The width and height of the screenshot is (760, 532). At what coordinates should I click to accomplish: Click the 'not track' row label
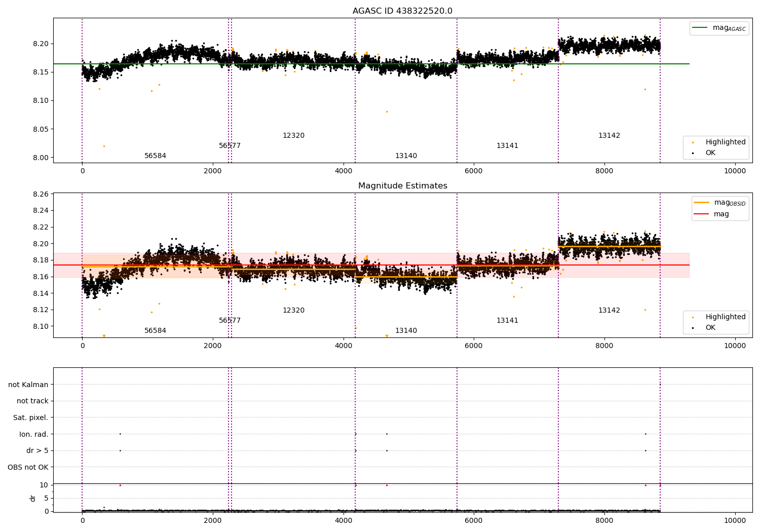(x=32, y=401)
